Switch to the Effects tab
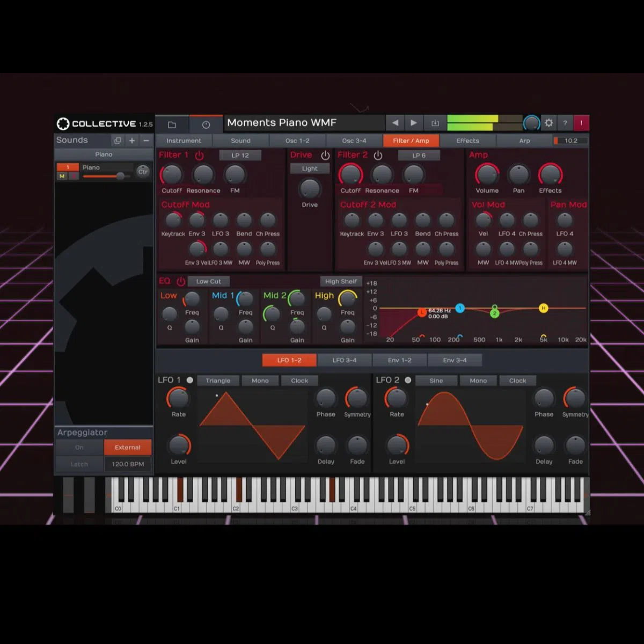This screenshot has width=644, height=644. [x=467, y=141]
